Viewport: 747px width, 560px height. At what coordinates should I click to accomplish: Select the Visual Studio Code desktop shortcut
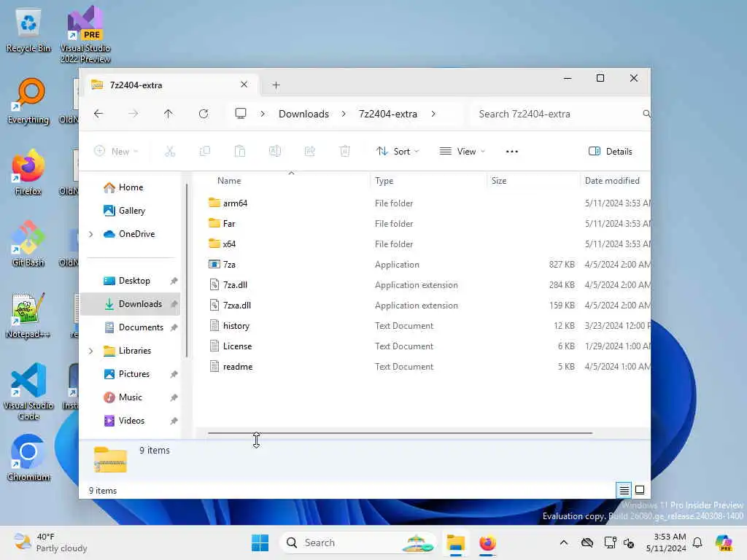tap(28, 392)
